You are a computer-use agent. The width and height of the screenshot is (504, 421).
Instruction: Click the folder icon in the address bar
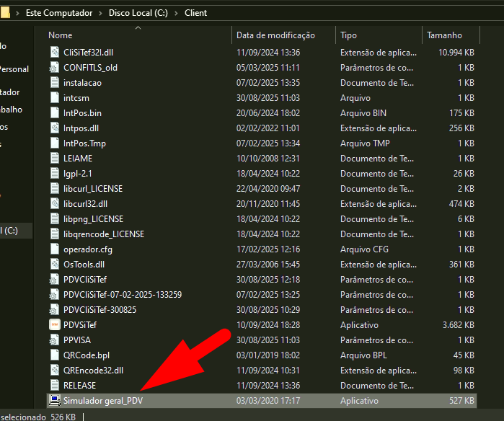(x=5, y=12)
